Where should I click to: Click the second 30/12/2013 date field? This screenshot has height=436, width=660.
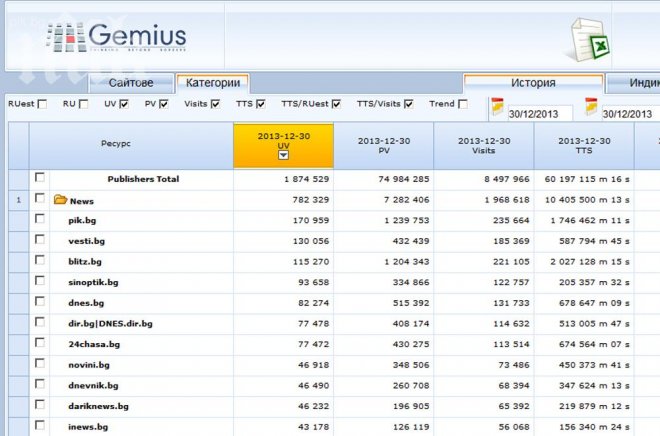(x=631, y=114)
